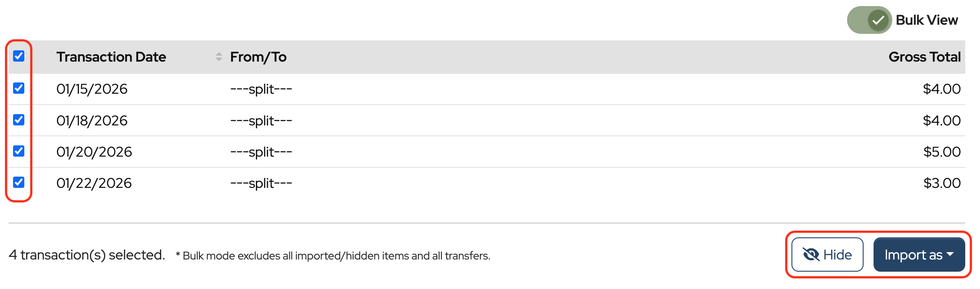The height and width of the screenshot is (289, 980).
Task: Click the $3.00 gross total amount
Action: tap(941, 183)
